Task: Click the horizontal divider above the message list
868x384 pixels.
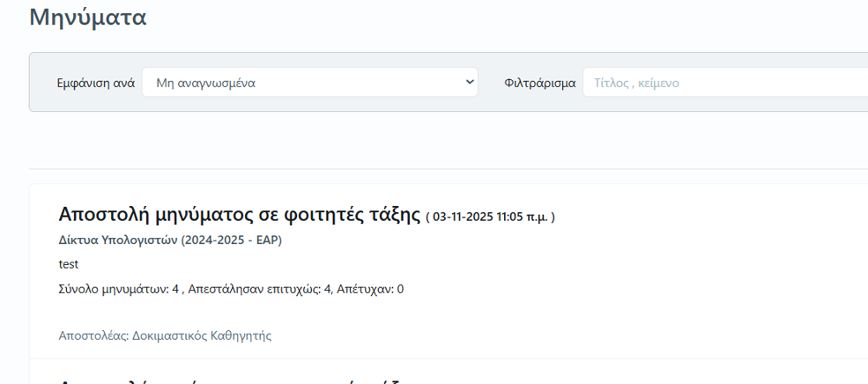Action: pyautogui.click(x=441, y=168)
